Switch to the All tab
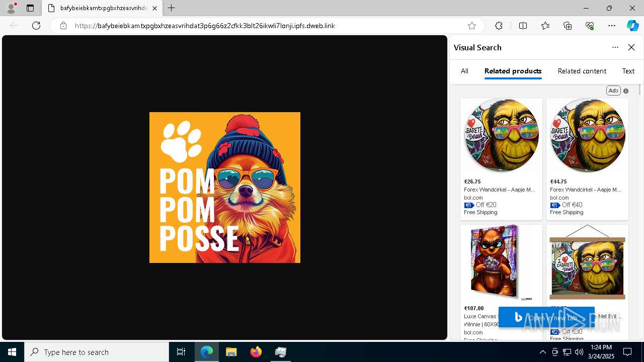644x362 pixels. (x=464, y=71)
